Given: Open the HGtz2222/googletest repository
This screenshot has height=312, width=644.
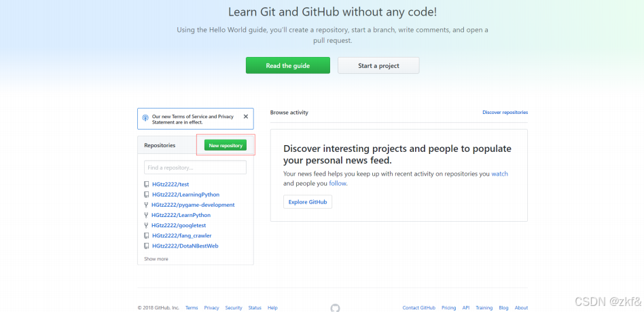Looking at the screenshot, I should pos(179,225).
